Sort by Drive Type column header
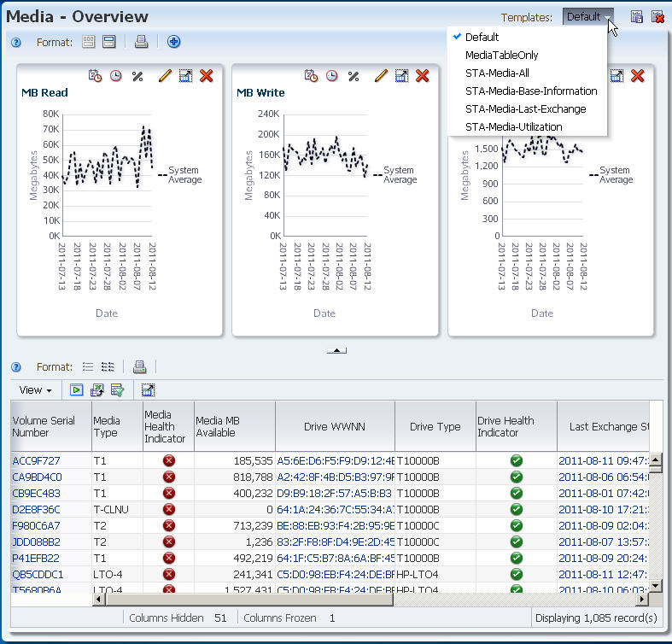 tap(435, 426)
